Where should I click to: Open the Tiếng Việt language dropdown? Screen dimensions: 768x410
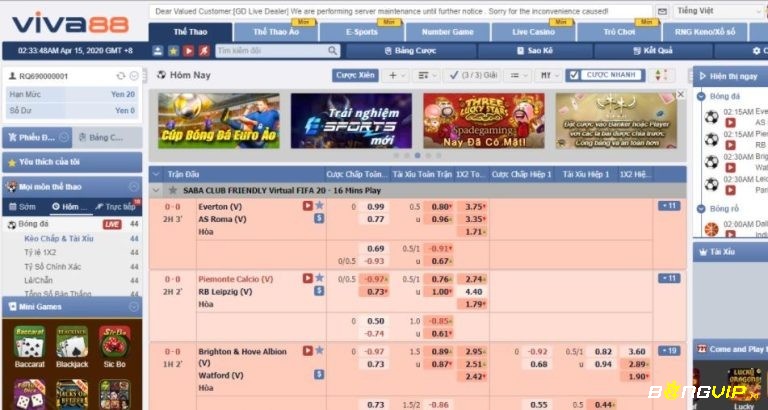click(x=719, y=11)
